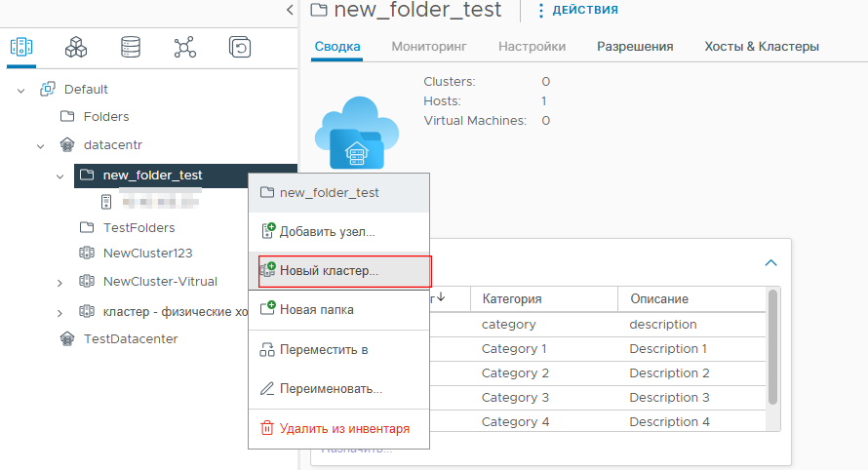Open the ДЕЙСТВИЯ actions menu
The image size is (868, 470).
[x=578, y=10]
